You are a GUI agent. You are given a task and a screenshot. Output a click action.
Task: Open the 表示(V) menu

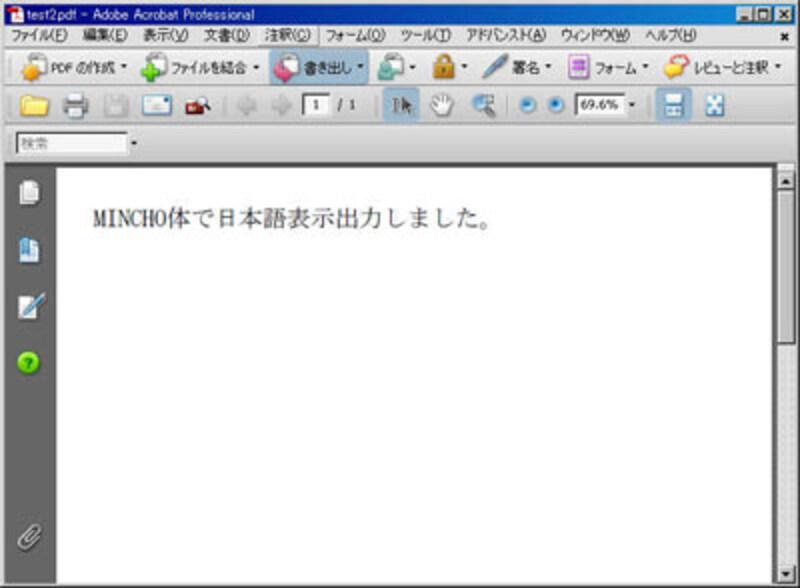coord(166,35)
